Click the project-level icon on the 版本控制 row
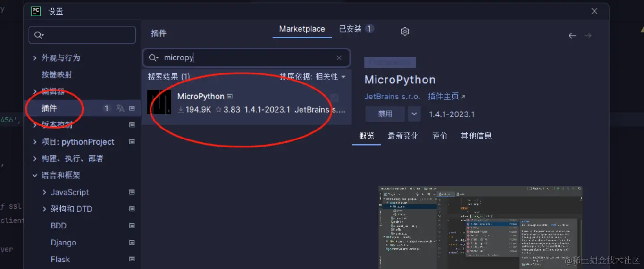644x269 pixels. coord(132,125)
